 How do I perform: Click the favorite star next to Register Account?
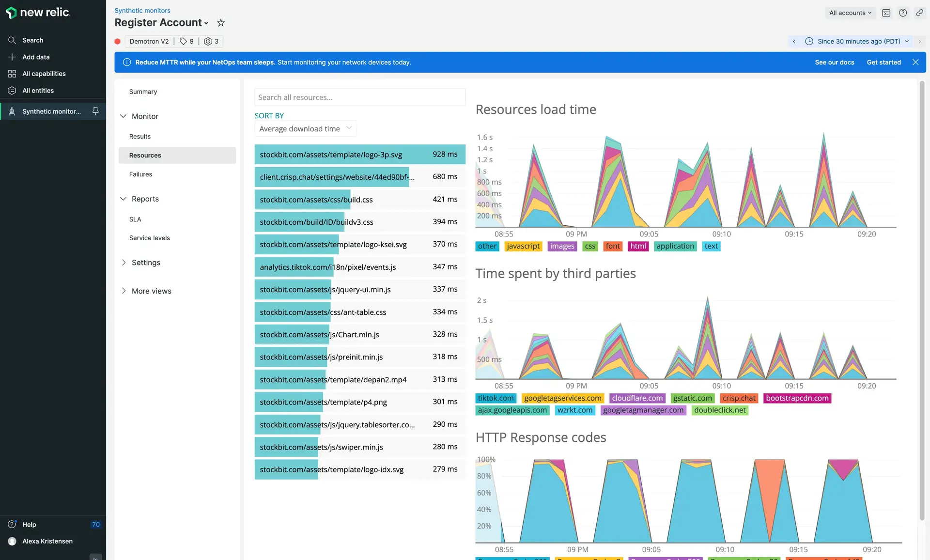pos(221,23)
